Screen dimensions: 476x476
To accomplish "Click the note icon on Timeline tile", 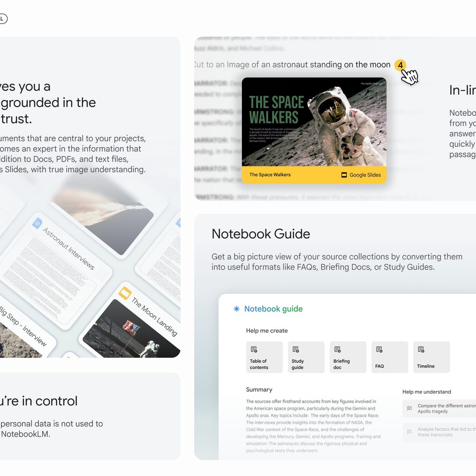I will click(421, 349).
